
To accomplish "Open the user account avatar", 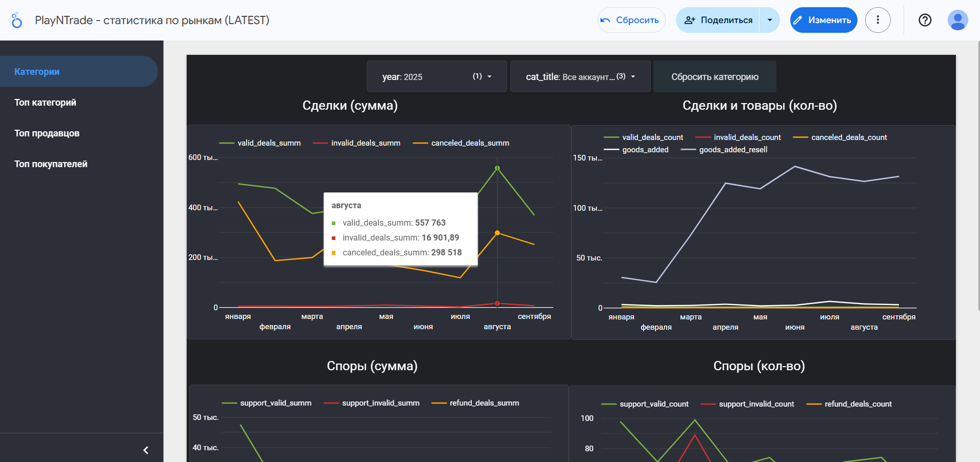I will tap(957, 20).
